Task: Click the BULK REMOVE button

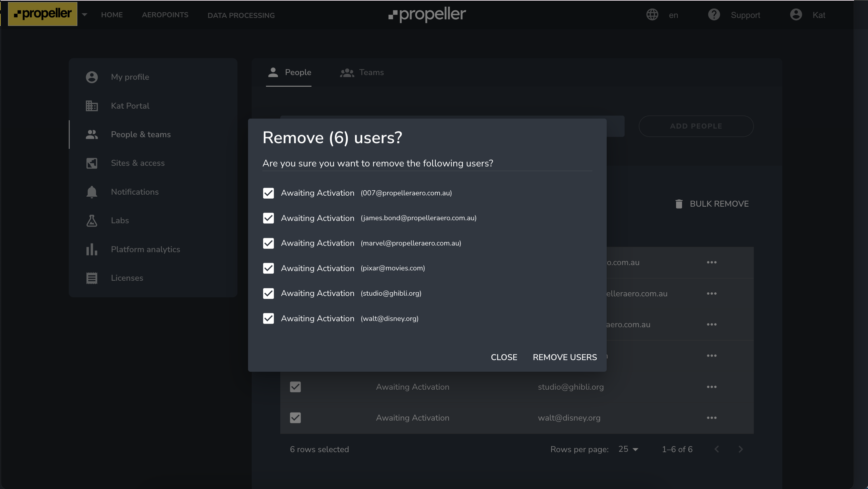Action: click(x=712, y=204)
